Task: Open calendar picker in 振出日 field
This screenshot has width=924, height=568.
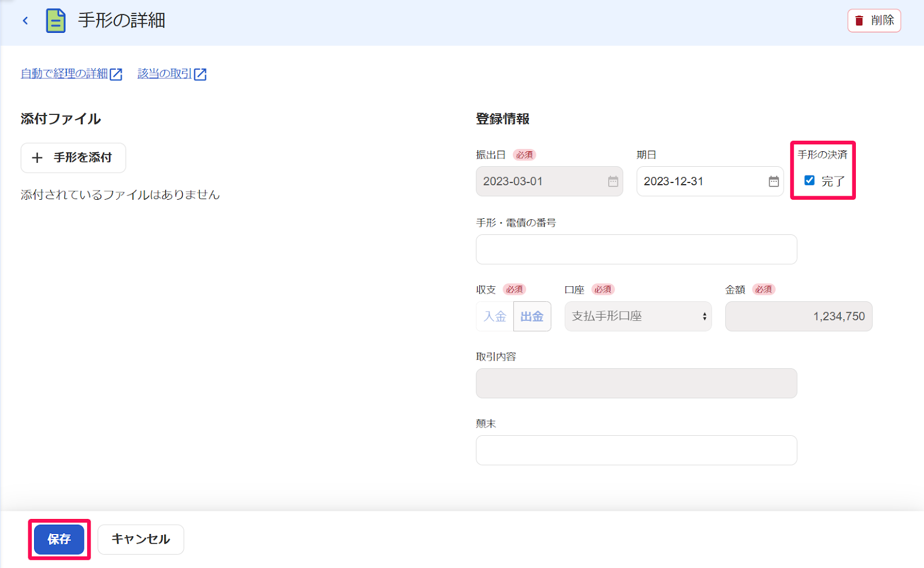Action: pyautogui.click(x=613, y=181)
